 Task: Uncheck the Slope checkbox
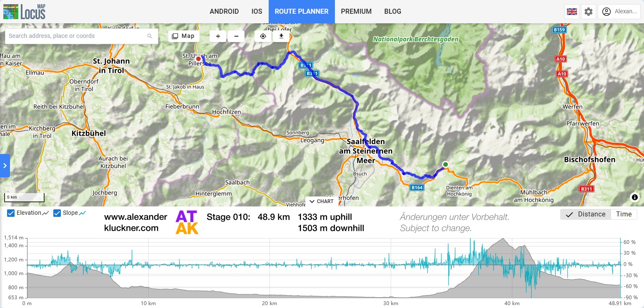(x=57, y=213)
